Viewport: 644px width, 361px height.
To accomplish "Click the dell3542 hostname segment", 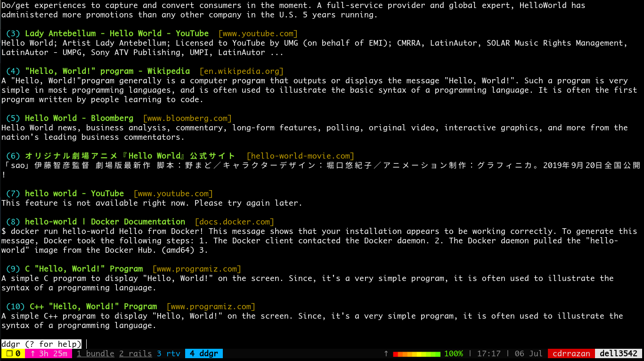I will tap(619, 353).
